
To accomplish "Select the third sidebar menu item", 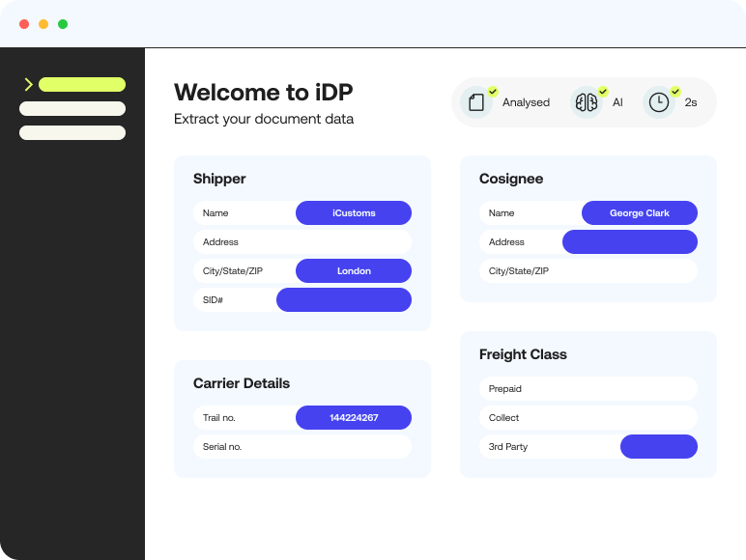I will pos(72,132).
